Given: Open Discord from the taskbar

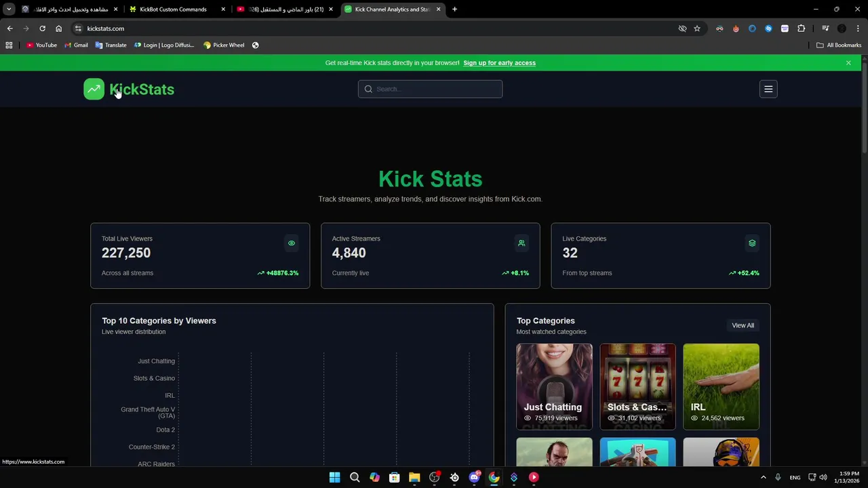Looking at the screenshot, I should click(474, 477).
